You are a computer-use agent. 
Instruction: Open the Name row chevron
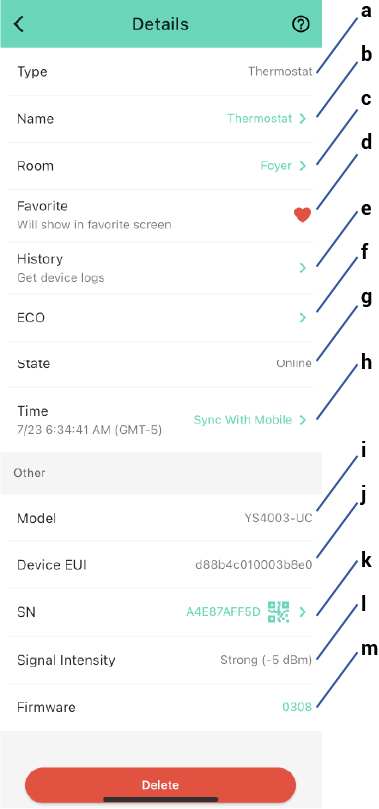click(303, 119)
